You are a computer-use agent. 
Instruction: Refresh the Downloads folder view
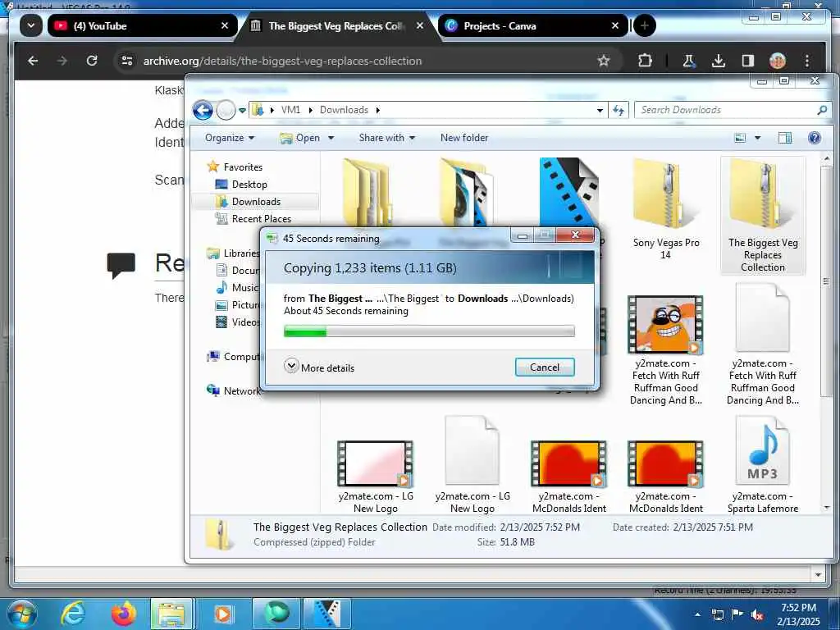(x=619, y=111)
